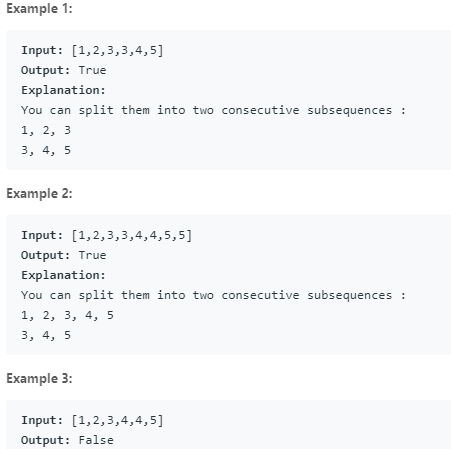The width and height of the screenshot is (451, 449).
Task: Click the Example 3 heading
Action: (39, 379)
